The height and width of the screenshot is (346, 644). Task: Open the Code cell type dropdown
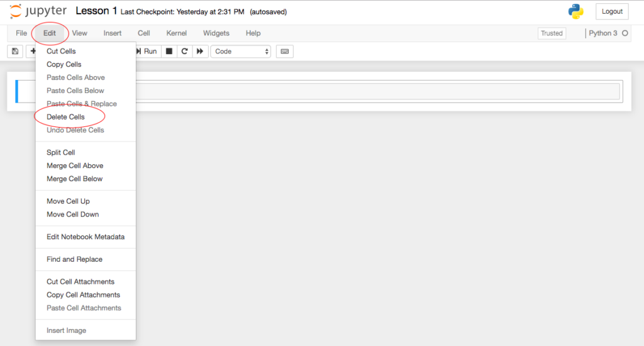(x=241, y=52)
